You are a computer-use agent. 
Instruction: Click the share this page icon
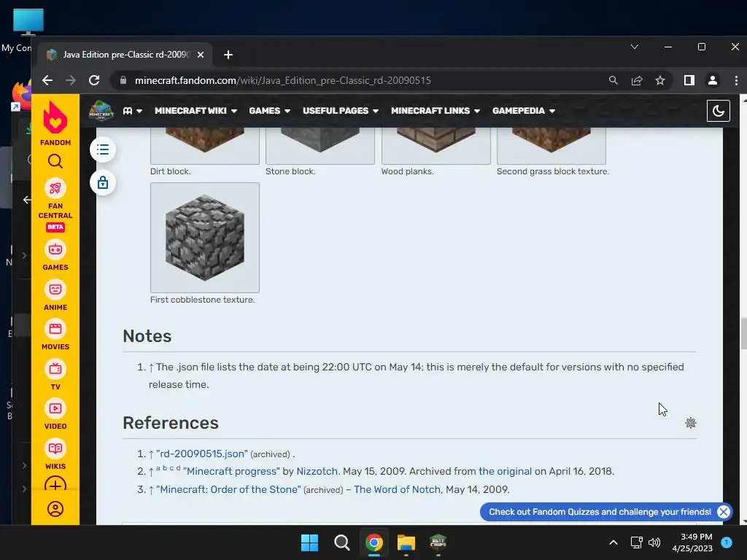pyautogui.click(x=636, y=80)
